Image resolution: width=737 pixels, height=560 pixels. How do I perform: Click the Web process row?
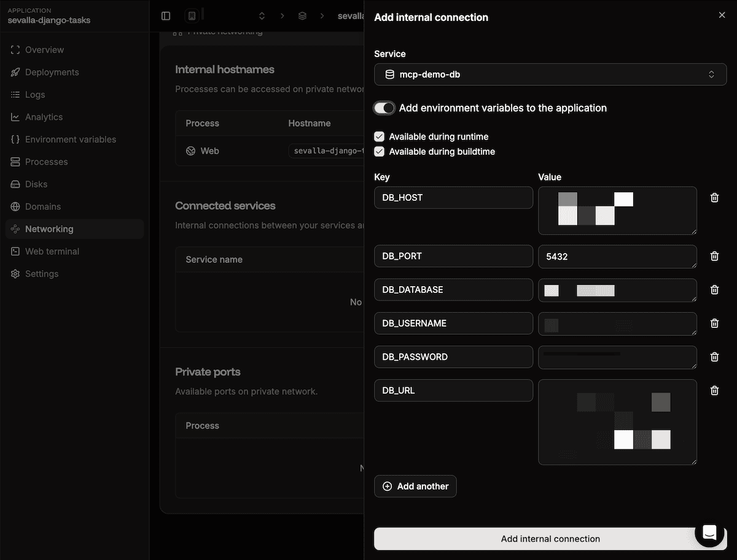click(270, 151)
